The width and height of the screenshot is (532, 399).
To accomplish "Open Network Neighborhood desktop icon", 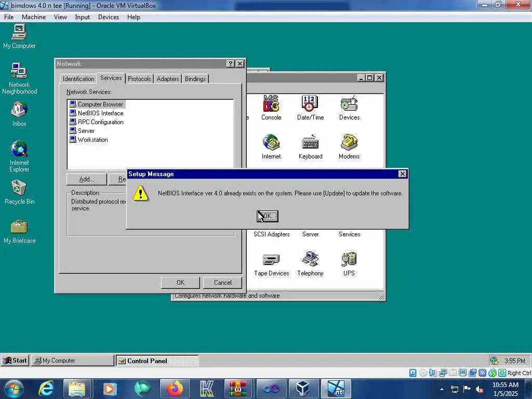I will point(19,78).
